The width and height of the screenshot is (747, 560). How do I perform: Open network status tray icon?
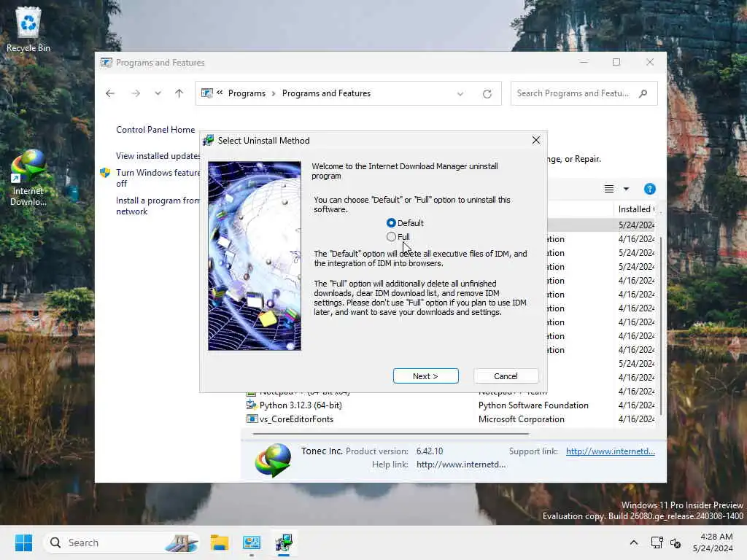pyautogui.click(x=657, y=542)
